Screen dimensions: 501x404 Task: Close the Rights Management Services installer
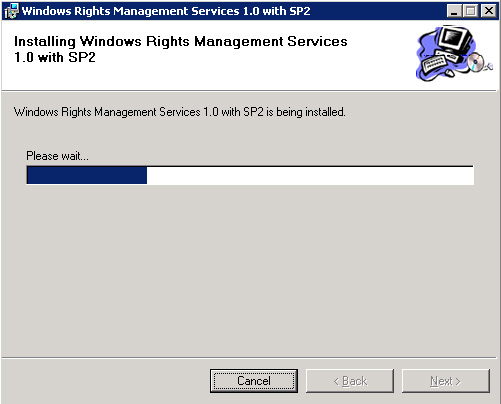(x=489, y=11)
